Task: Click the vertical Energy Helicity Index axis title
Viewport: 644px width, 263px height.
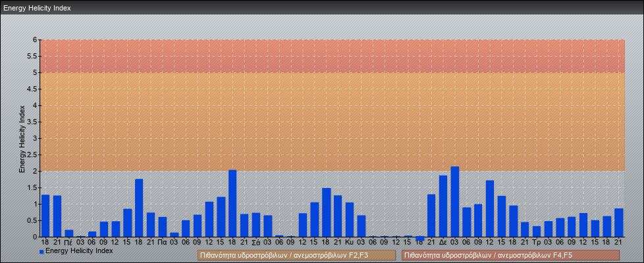Action: click(22, 139)
